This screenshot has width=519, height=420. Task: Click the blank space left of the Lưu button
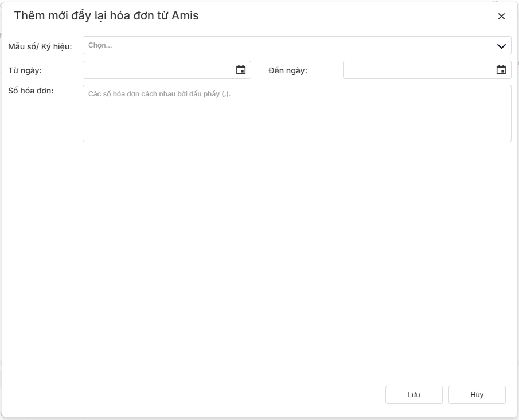tap(229, 395)
